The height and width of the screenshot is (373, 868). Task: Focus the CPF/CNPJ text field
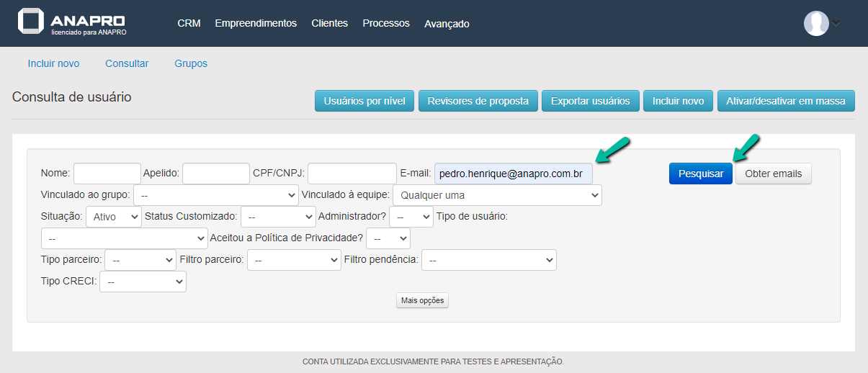coord(352,174)
